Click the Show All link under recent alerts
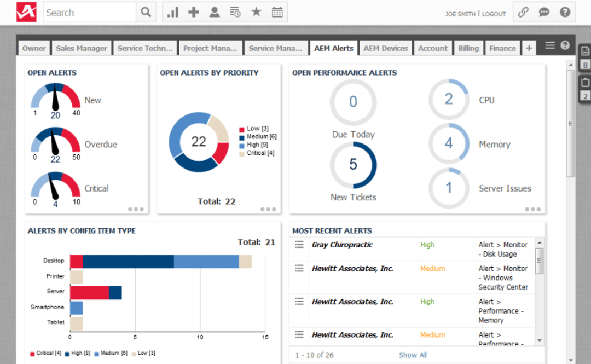Image resolution: width=591 pixels, height=364 pixels. [413, 355]
